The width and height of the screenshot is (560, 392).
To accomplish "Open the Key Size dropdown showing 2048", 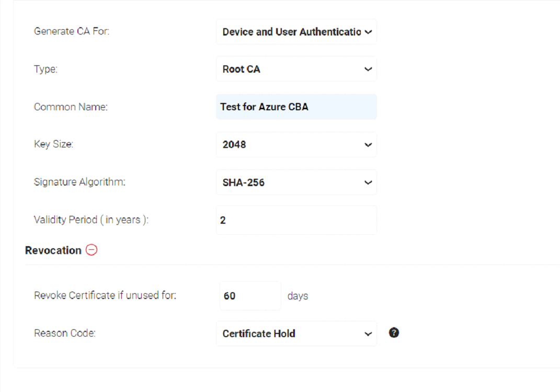I will coord(296,144).
